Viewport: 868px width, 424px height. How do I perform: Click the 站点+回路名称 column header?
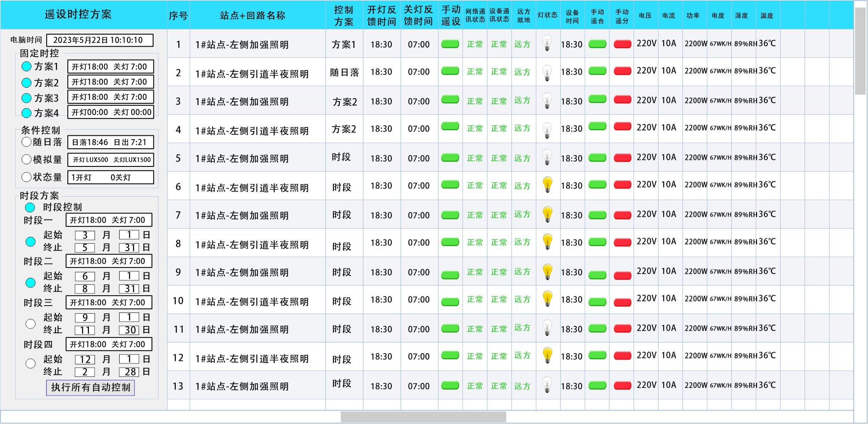pyautogui.click(x=253, y=16)
